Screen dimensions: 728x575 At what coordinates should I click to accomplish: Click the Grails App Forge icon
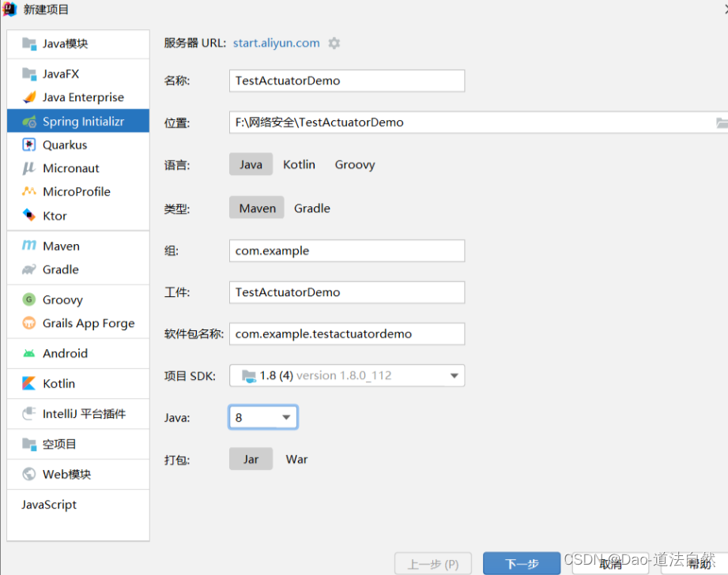(x=29, y=322)
